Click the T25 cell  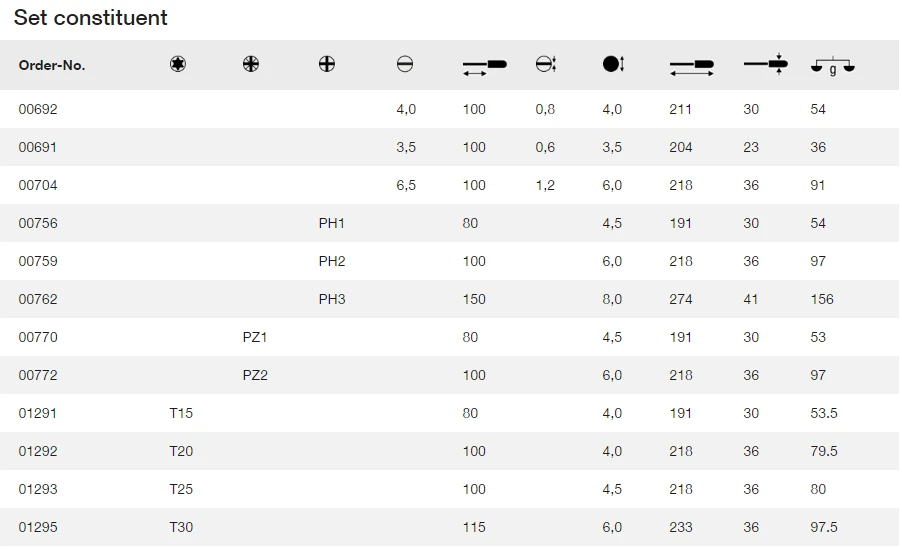[x=181, y=489]
